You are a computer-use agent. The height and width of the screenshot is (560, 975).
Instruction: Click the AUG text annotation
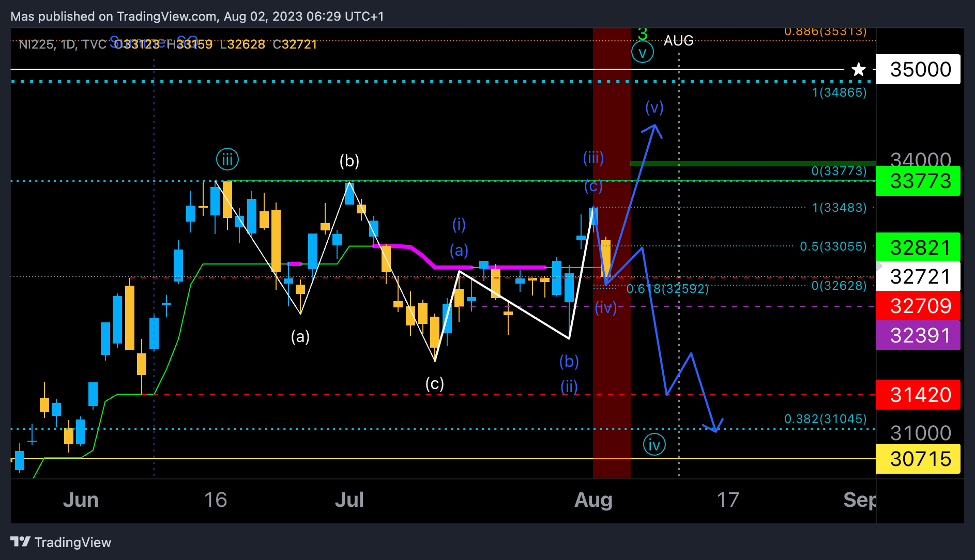click(x=678, y=40)
